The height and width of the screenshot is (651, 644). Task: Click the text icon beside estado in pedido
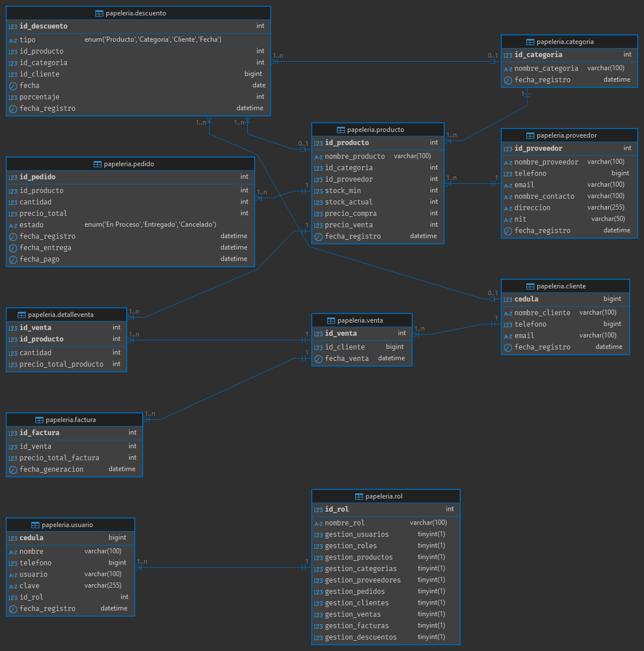pyautogui.click(x=13, y=226)
